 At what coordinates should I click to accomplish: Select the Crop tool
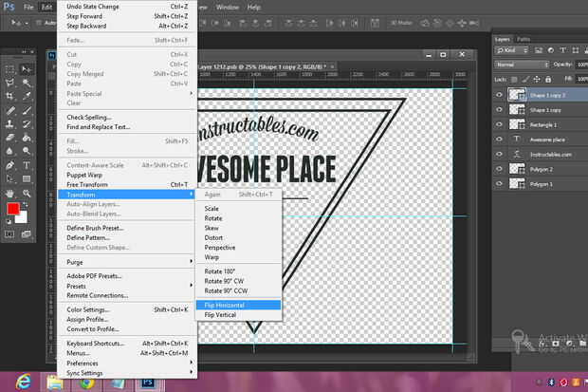click(9, 96)
